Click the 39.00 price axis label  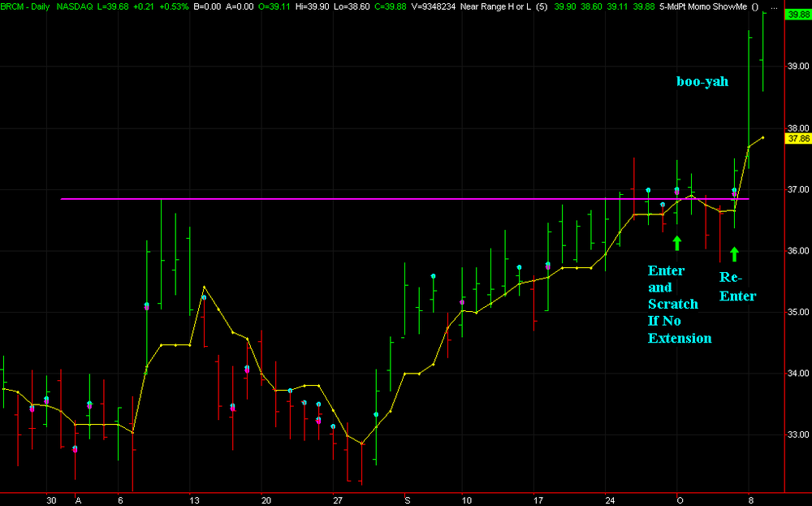797,67
